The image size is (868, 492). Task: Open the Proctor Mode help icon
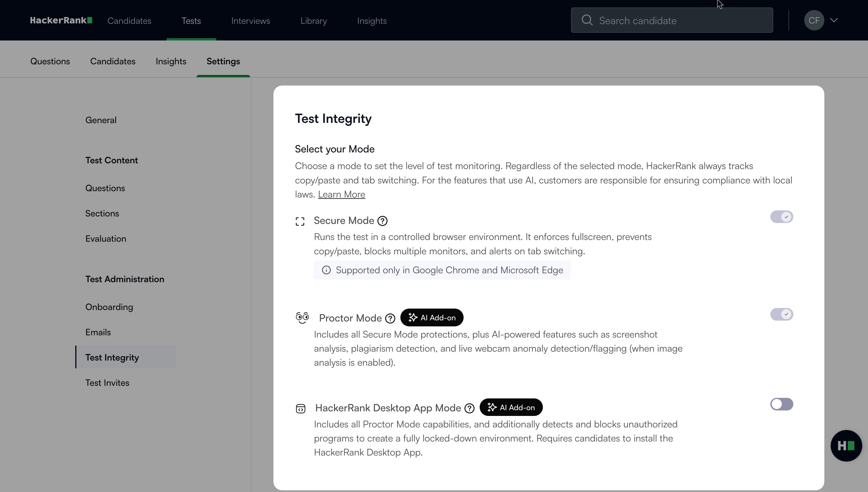390,318
